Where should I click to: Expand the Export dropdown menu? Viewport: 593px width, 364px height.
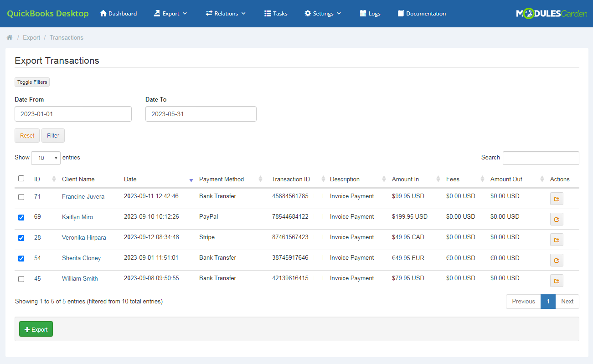click(170, 13)
